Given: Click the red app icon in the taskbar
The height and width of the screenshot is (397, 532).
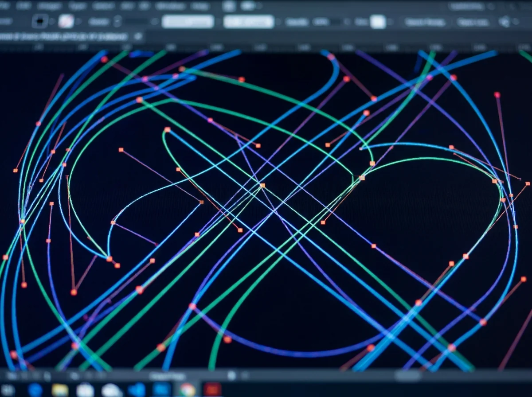Looking at the screenshot, I should click(x=212, y=390).
